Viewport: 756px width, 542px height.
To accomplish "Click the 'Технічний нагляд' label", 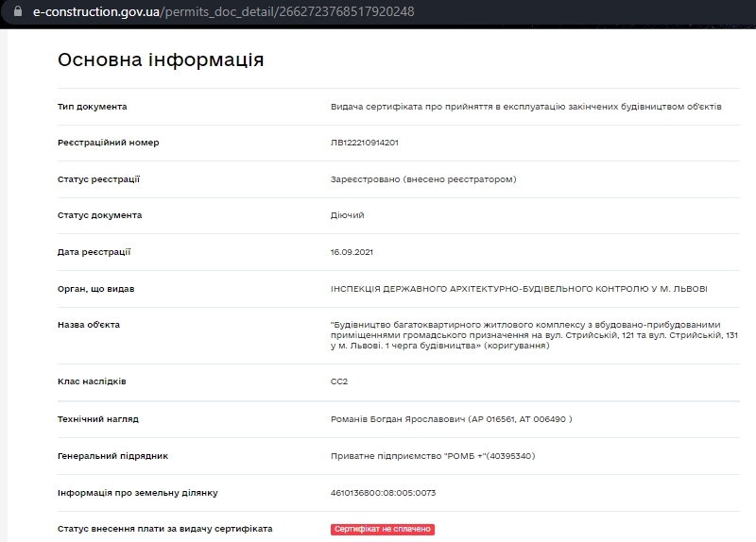I will point(98,419).
